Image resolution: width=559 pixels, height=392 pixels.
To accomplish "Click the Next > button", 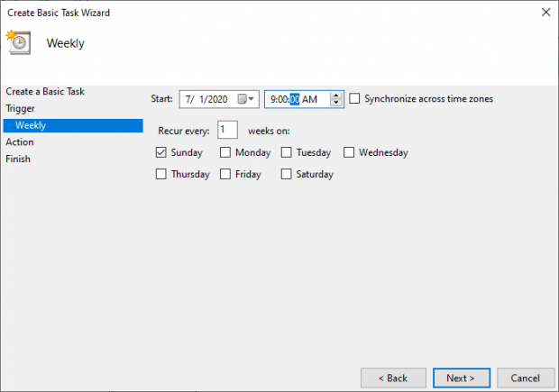I will coord(462,378).
